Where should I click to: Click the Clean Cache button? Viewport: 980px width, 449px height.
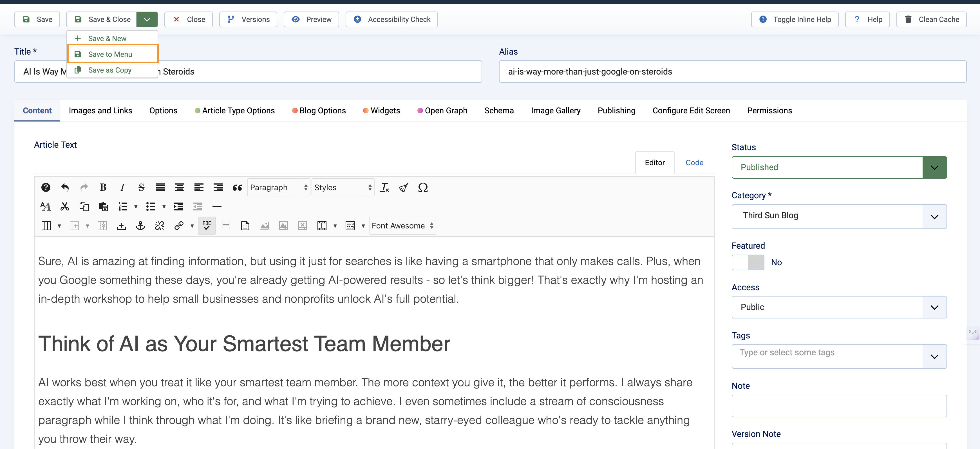point(931,19)
